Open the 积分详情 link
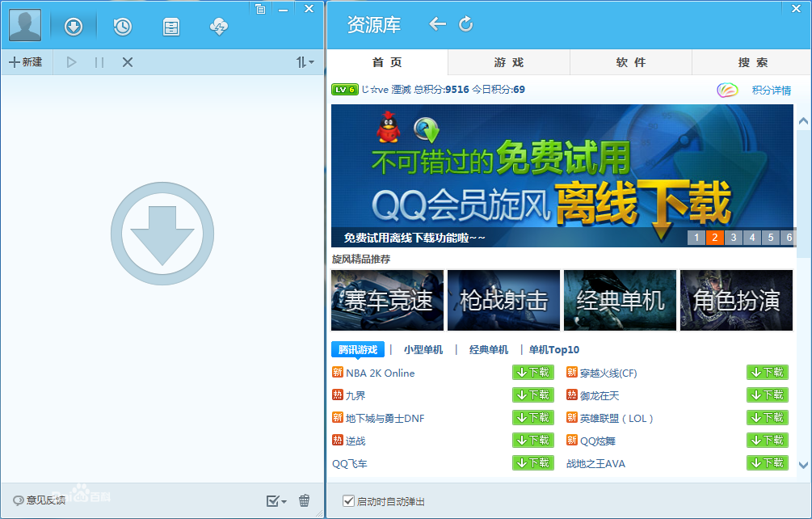 tap(772, 90)
